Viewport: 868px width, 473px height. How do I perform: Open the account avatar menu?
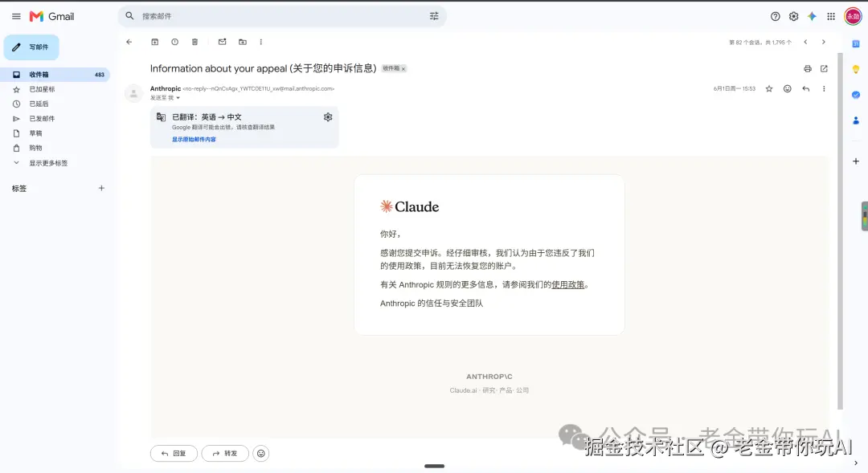853,17
